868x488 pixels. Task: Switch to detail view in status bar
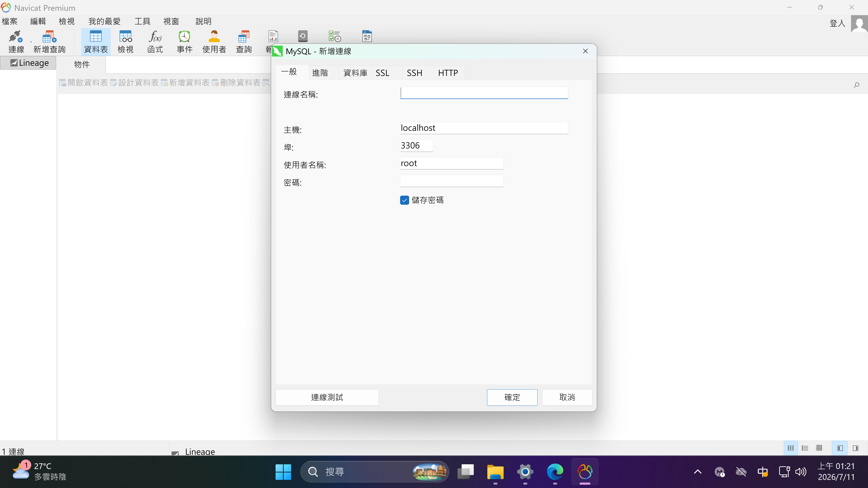pyautogui.click(x=819, y=448)
